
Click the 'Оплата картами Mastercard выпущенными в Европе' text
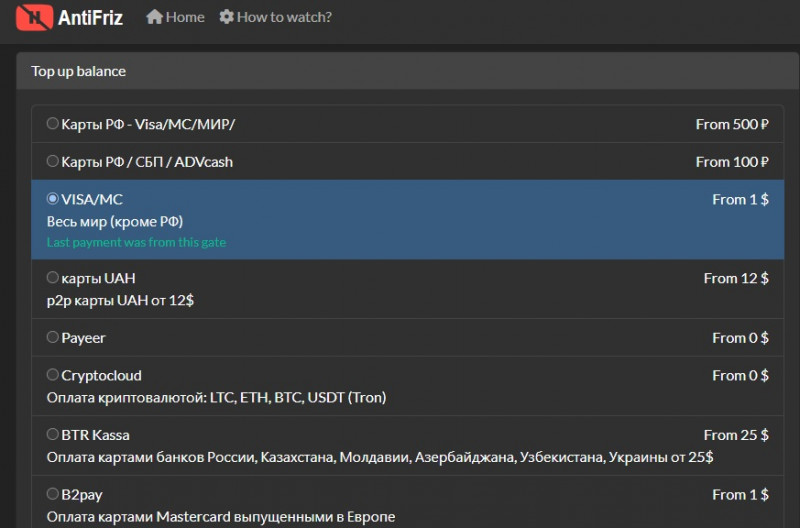[x=221, y=517]
